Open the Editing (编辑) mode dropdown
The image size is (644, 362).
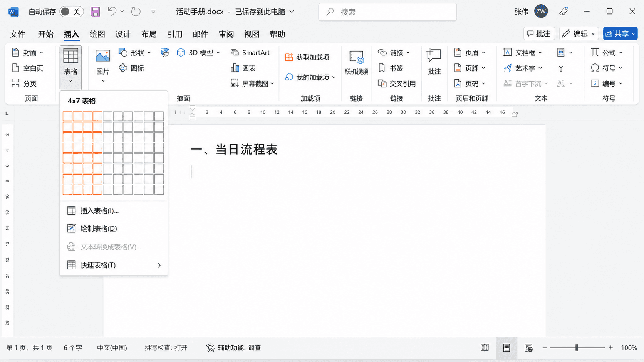(x=579, y=34)
